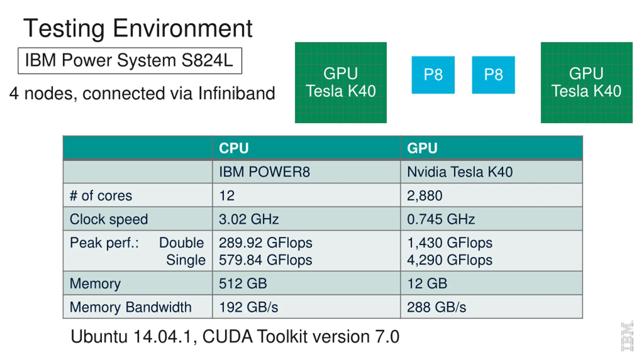Click the 579.84 GFlops value

(265, 260)
